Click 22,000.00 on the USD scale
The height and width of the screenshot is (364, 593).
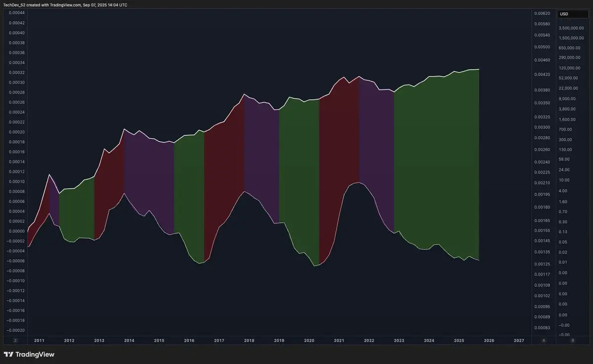[569, 88]
